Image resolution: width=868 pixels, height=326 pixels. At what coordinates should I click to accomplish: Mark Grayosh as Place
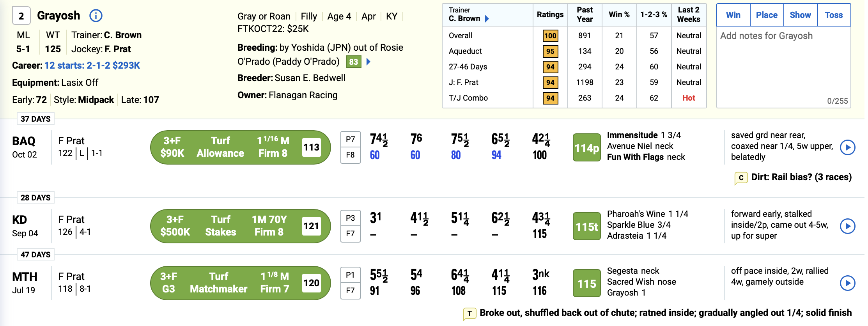[767, 15]
